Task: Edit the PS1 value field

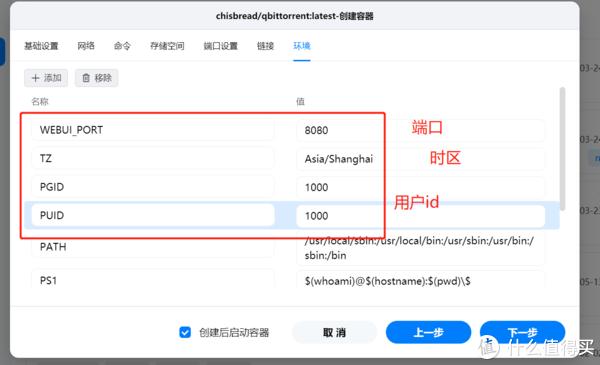Action: 420,280
